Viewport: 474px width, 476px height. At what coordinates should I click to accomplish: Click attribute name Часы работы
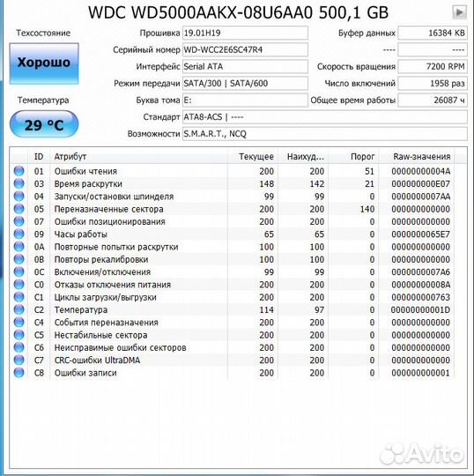[x=81, y=234]
